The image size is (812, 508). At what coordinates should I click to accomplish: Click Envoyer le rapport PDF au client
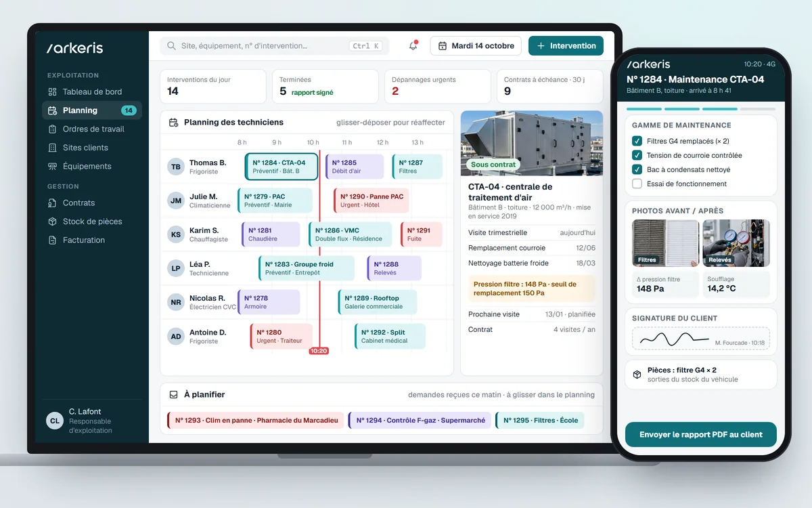click(701, 434)
